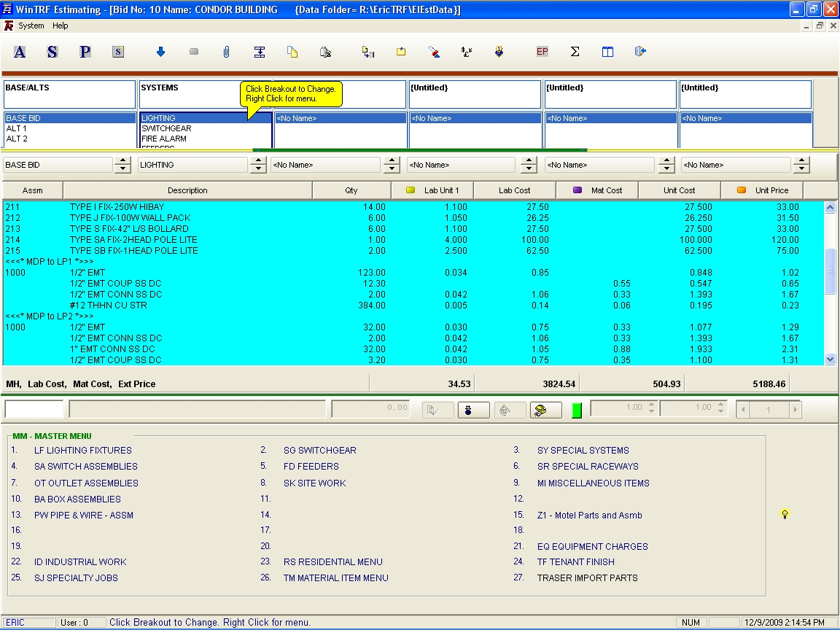
Task: Click the letter P toolbar icon
Action: (x=85, y=52)
